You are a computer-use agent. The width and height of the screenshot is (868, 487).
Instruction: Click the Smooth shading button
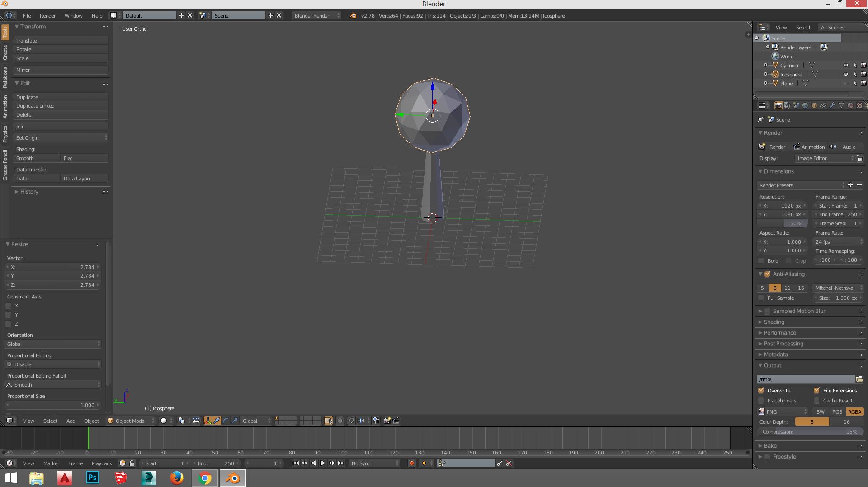[x=37, y=158]
